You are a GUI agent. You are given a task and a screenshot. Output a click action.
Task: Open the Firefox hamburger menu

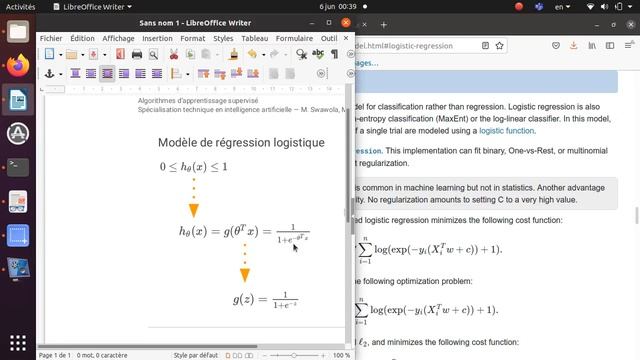[x=629, y=45]
